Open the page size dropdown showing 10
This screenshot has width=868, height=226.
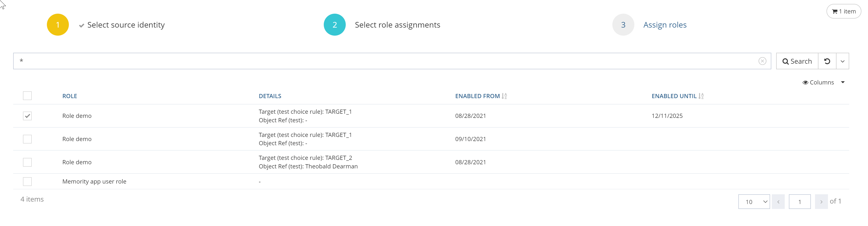point(754,202)
